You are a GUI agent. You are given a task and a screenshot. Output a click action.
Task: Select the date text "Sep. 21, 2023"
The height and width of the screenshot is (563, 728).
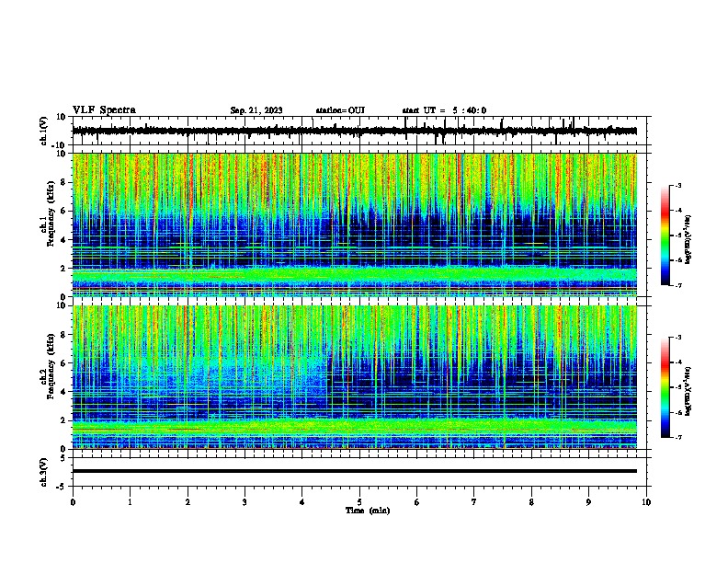[256, 110]
